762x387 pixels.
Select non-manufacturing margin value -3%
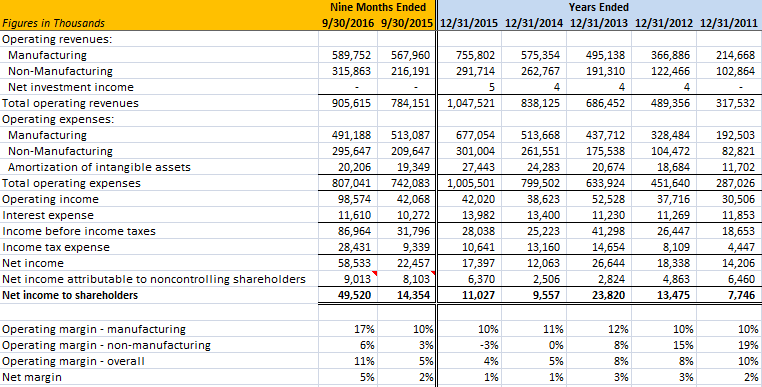click(490, 345)
